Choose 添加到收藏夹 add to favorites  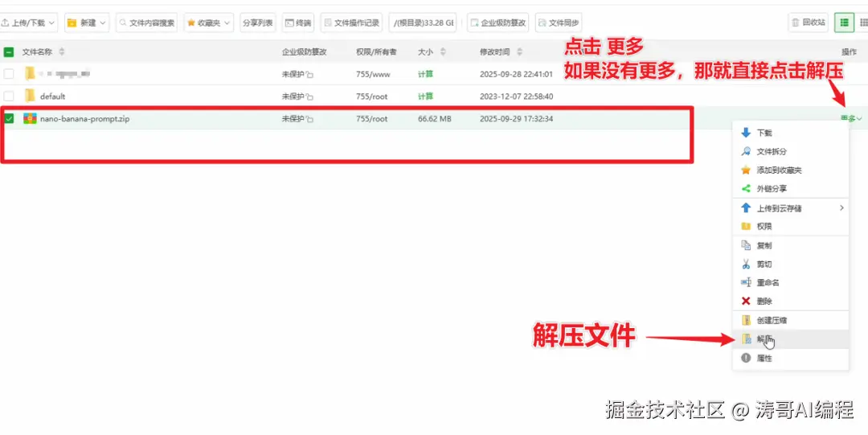(791, 170)
